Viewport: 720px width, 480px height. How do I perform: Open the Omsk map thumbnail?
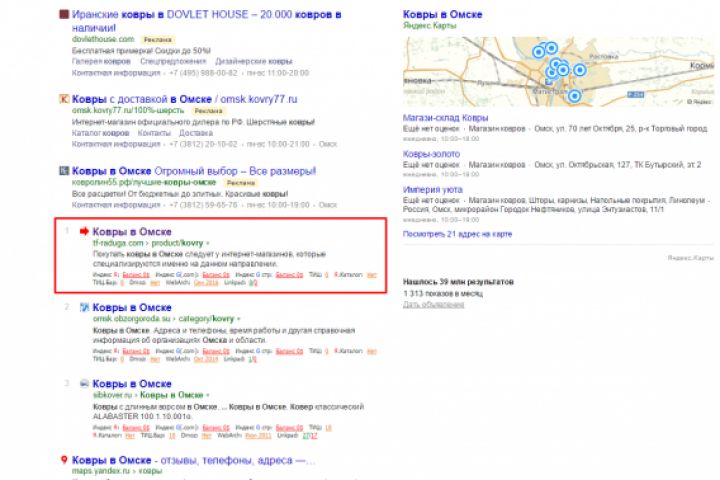558,72
